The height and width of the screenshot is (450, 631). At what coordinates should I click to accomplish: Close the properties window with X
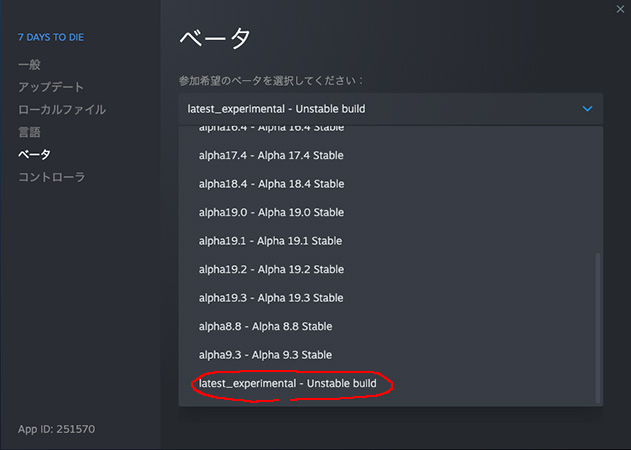coord(620,9)
